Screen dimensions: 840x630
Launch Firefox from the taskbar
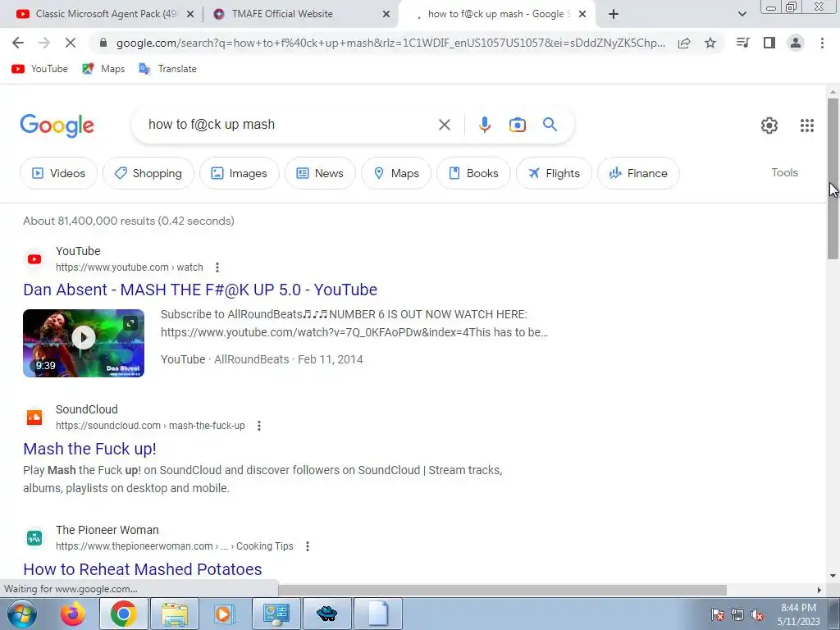73,614
